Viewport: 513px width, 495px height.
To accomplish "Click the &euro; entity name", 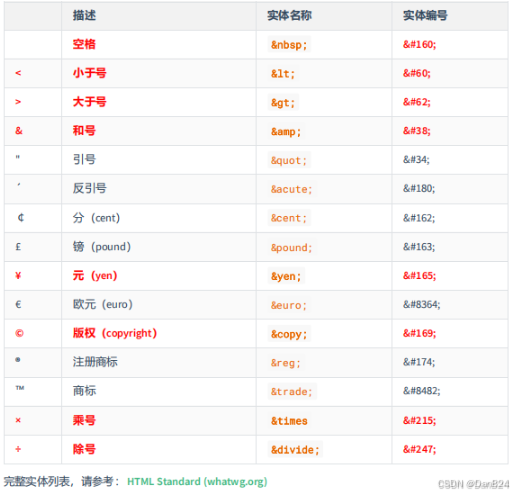I will pos(289,305).
